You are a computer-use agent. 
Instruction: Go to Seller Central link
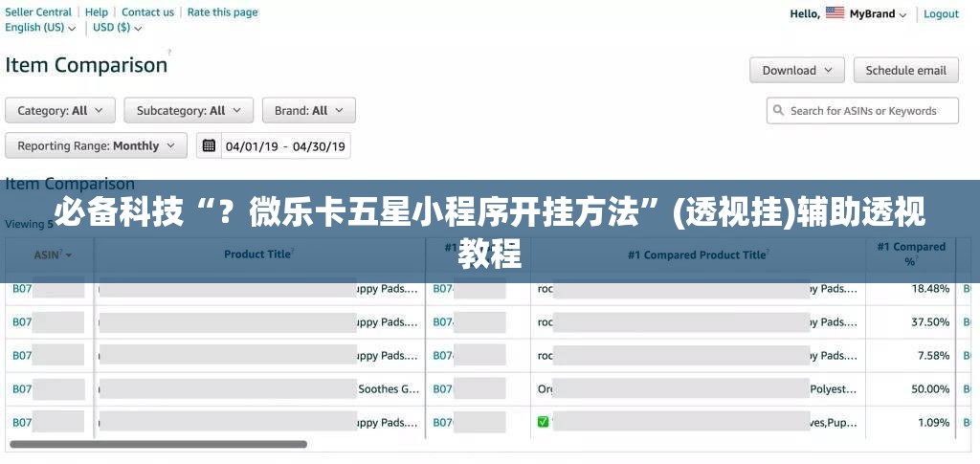(38, 11)
